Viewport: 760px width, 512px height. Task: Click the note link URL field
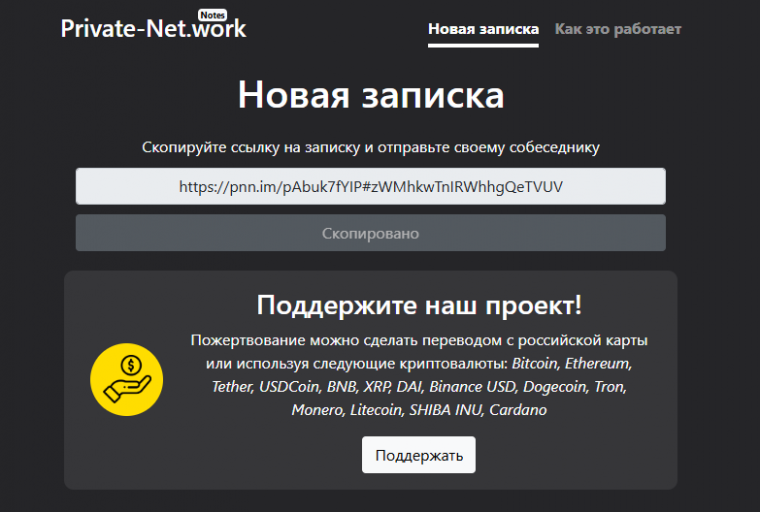[371, 186]
